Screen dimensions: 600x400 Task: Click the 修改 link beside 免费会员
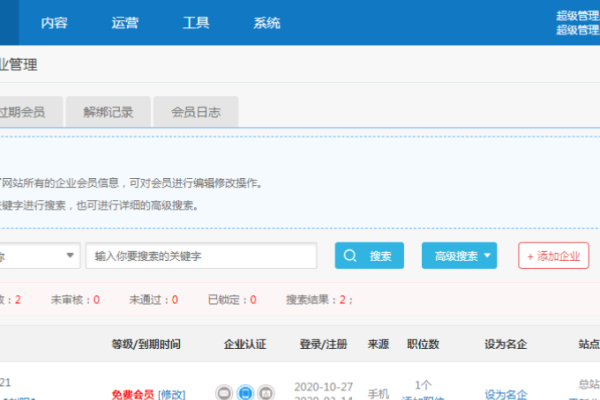171,394
